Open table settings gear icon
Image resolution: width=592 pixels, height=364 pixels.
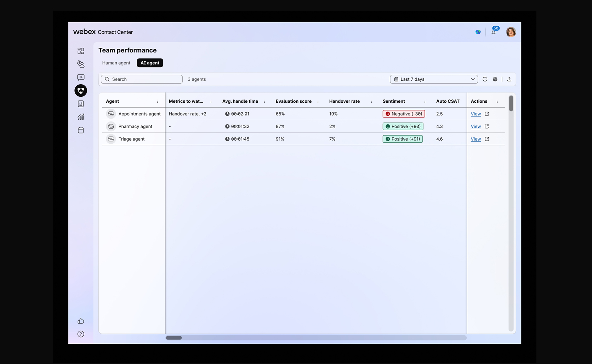point(495,79)
